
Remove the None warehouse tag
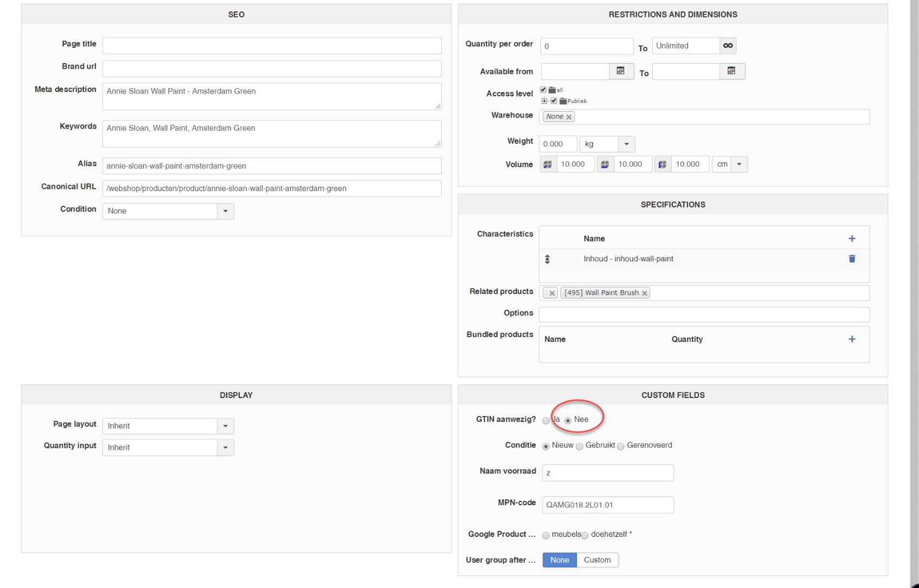coord(569,117)
